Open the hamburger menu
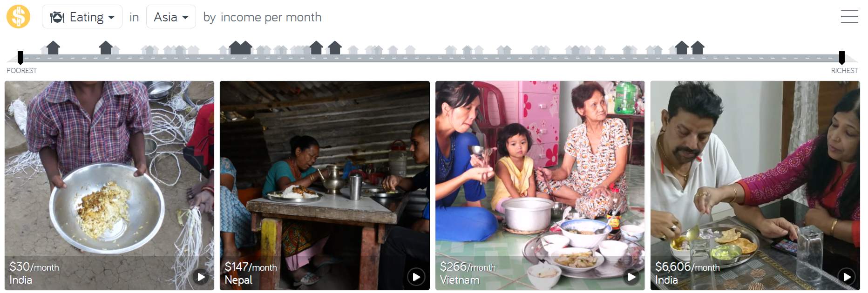The height and width of the screenshot is (293, 868). click(x=849, y=17)
